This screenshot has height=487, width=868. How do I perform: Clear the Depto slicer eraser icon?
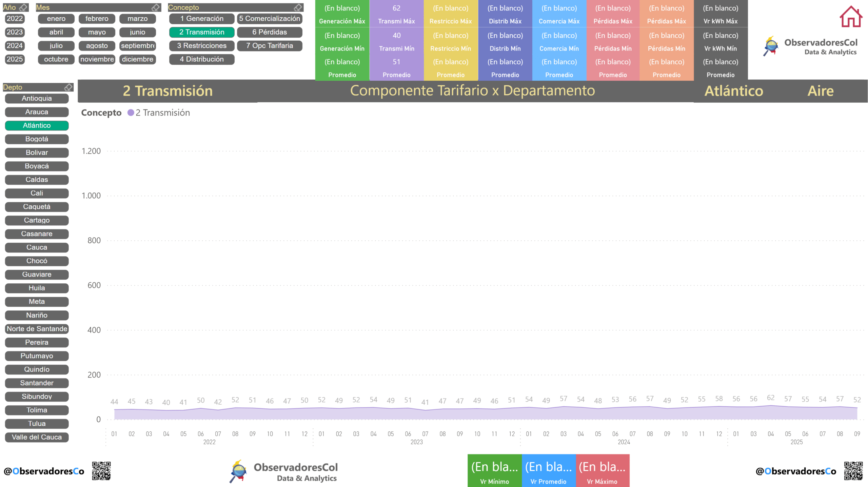(68, 87)
